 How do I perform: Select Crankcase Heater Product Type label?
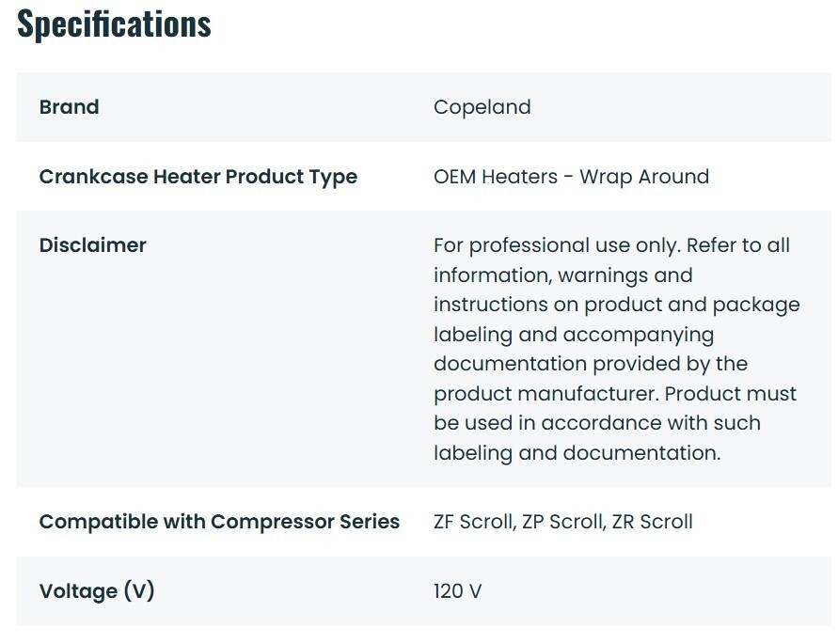coord(198,177)
